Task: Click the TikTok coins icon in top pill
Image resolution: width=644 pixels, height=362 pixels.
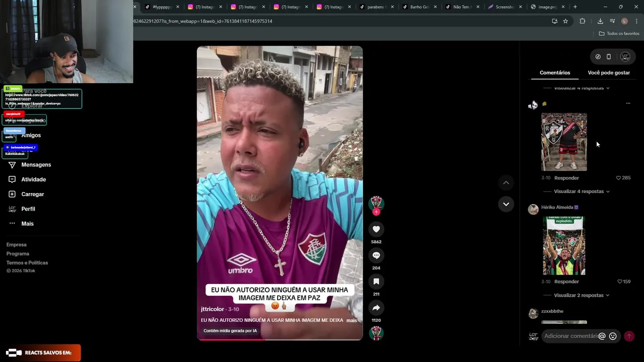Action: 598,57
